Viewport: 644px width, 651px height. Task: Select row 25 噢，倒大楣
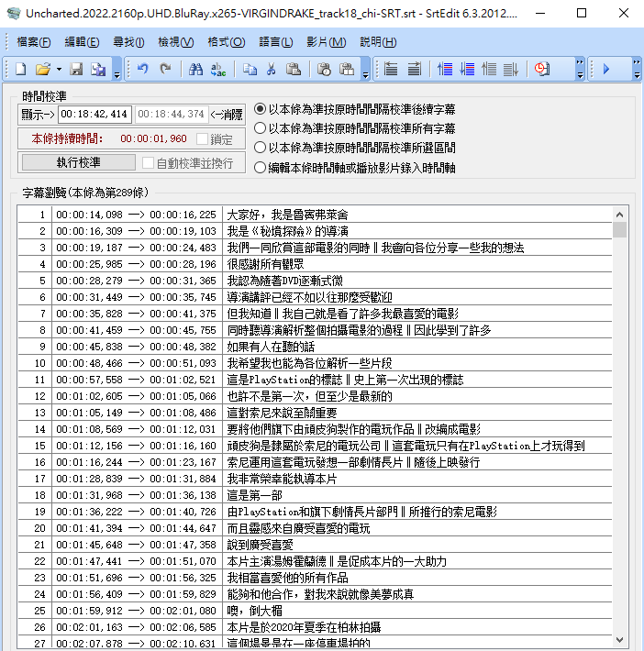[x=315, y=611]
